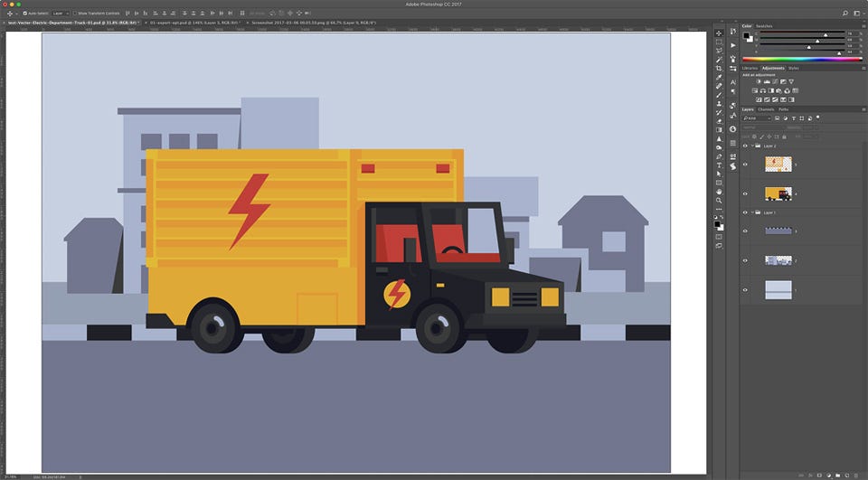Collapse the Layer 1 group arrow
Screen dimensions: 868x480
pyautogui.click(x=752, y=212)
